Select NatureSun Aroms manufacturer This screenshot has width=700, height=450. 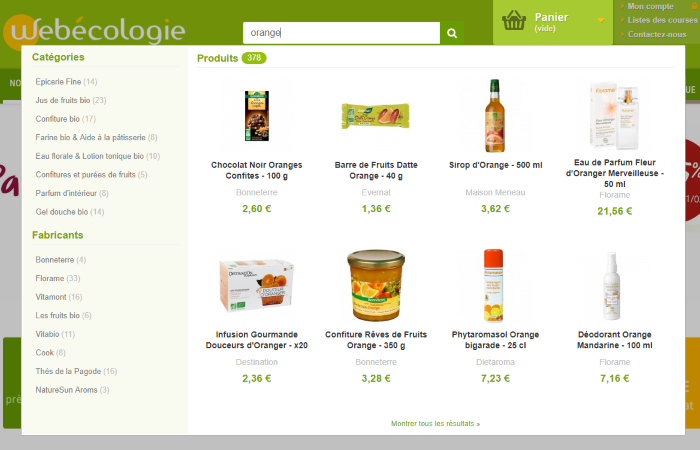tap(72, 390)
